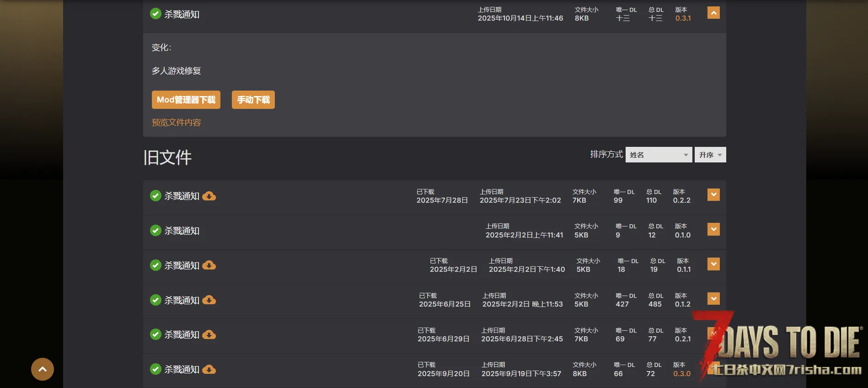The width and height of the screenshot is (868, 388).
Task: Click cloud download icon beside version 0.2.1 file
Action: coord(209,335)
